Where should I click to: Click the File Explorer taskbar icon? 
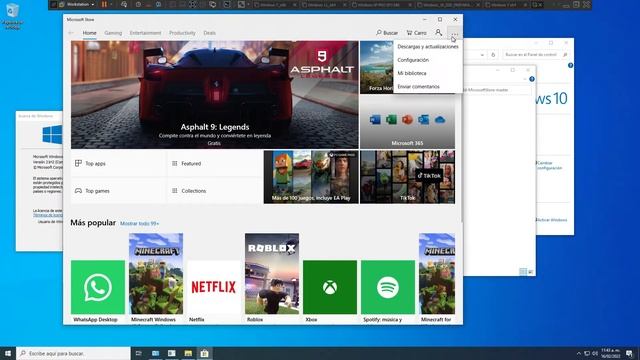point(188,353)
